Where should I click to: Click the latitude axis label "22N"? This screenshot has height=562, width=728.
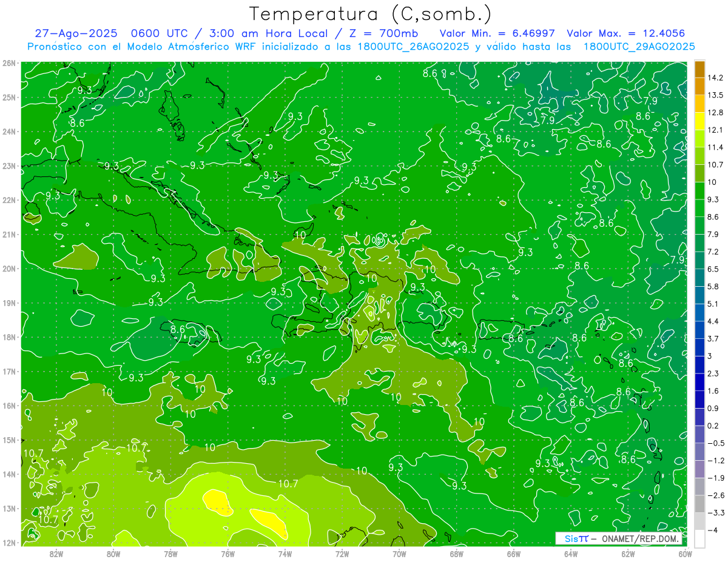8,200
